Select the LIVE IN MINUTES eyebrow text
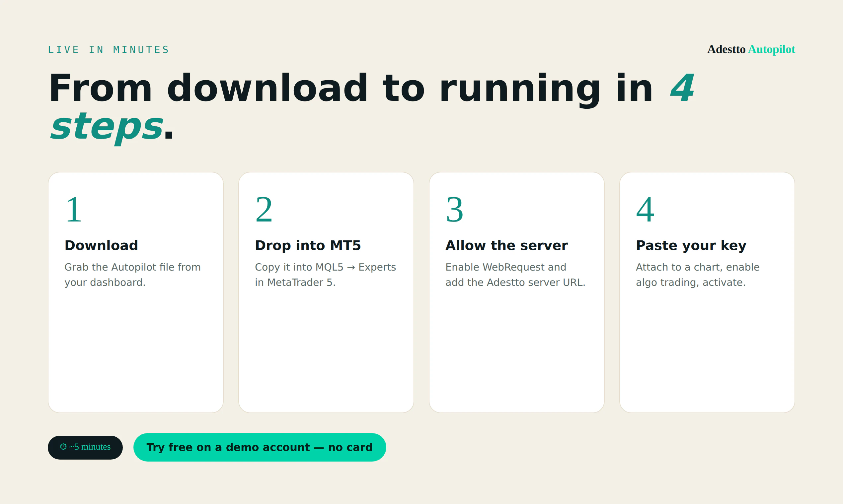Screen dimensions: 843x504 [x=109, y=50]
